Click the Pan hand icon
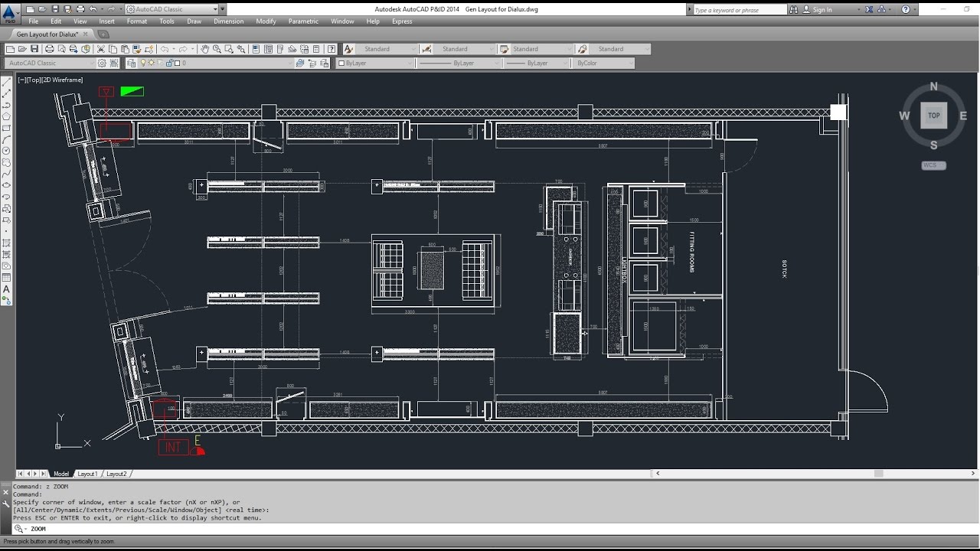The height and width of the screenshot is (551, 980). tap(205, 49)
